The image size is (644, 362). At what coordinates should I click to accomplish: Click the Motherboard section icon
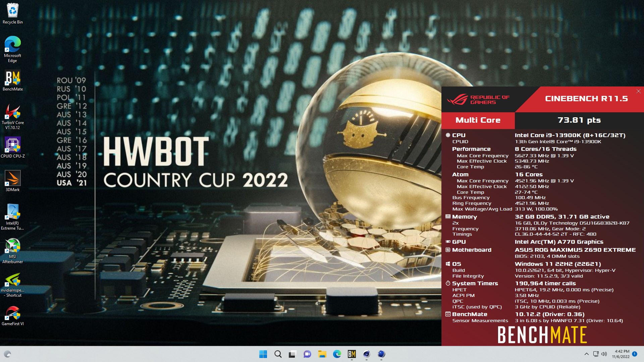coord(448,250)
